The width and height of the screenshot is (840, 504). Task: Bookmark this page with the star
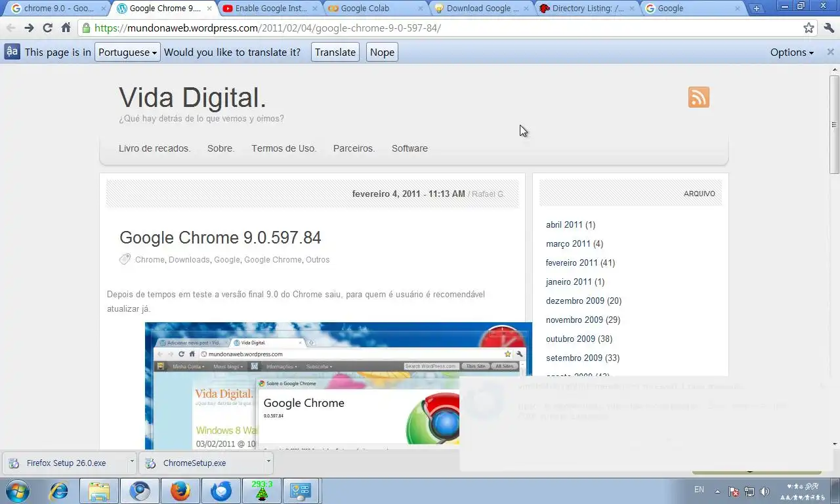[x=808, y=28]
